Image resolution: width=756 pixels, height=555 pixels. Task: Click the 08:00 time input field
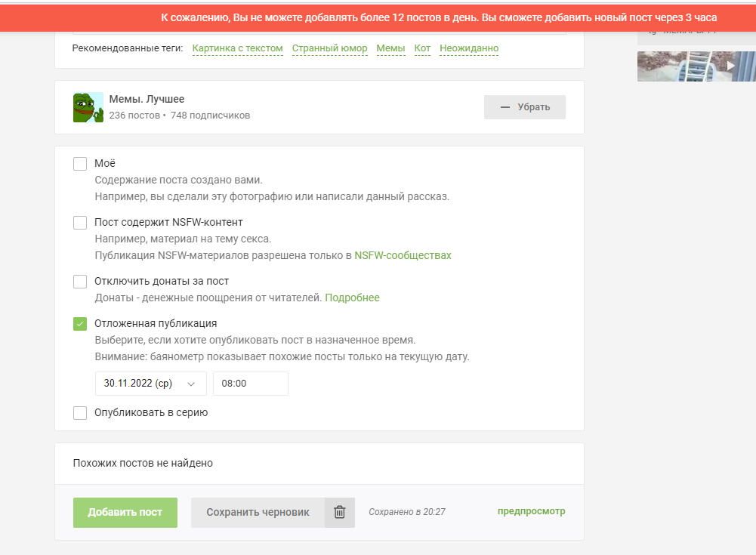(x=251, y=384)
